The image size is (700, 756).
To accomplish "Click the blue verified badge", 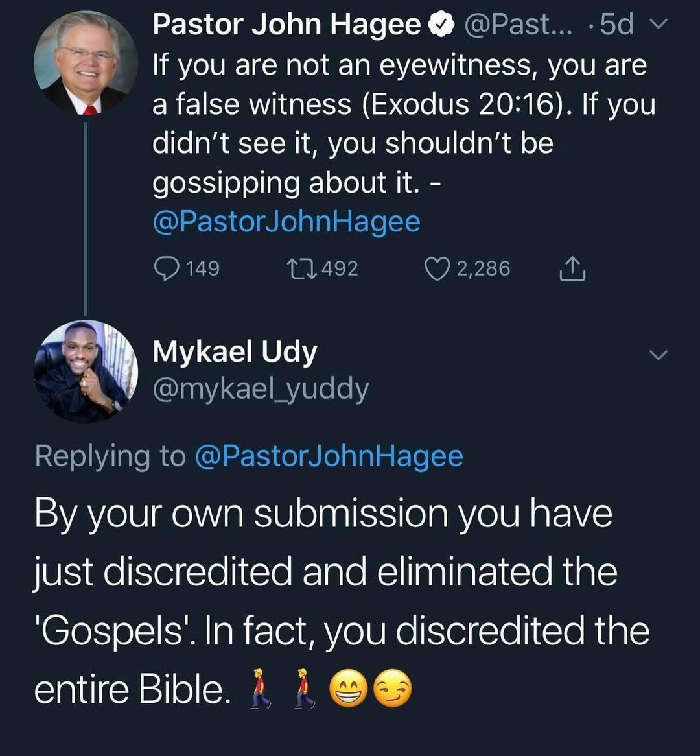I will point(443,25).
